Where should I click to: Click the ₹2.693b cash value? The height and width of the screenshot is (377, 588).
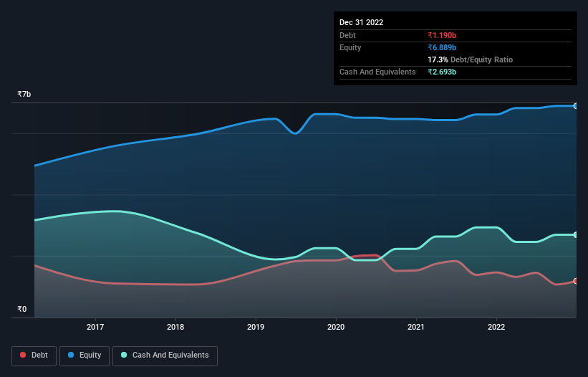tap(442, 72)
